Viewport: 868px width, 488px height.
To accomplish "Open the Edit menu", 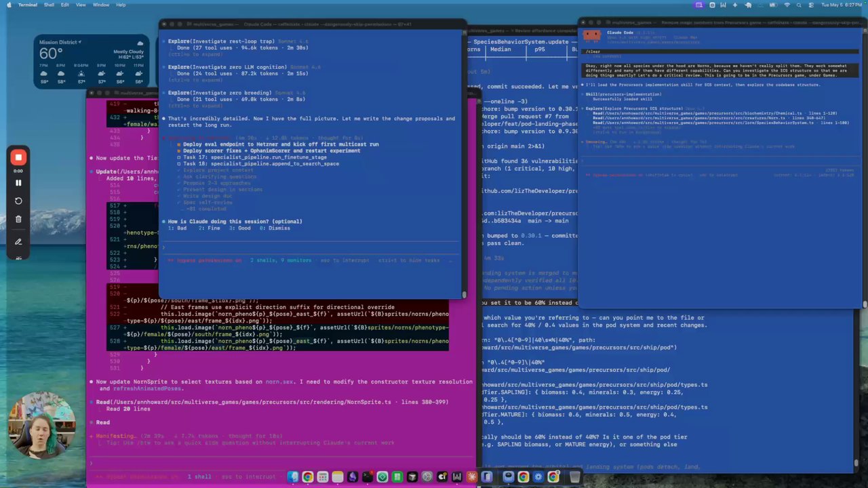I will (64, 5).
